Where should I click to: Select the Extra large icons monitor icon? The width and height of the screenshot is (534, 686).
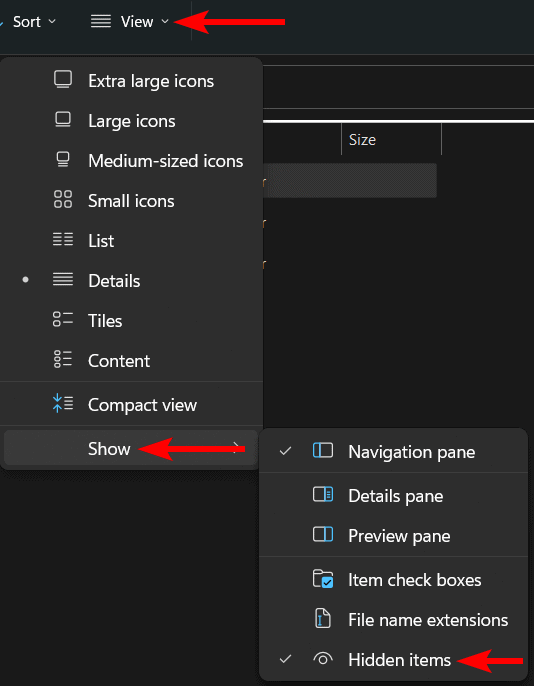[x=63, y=80]
